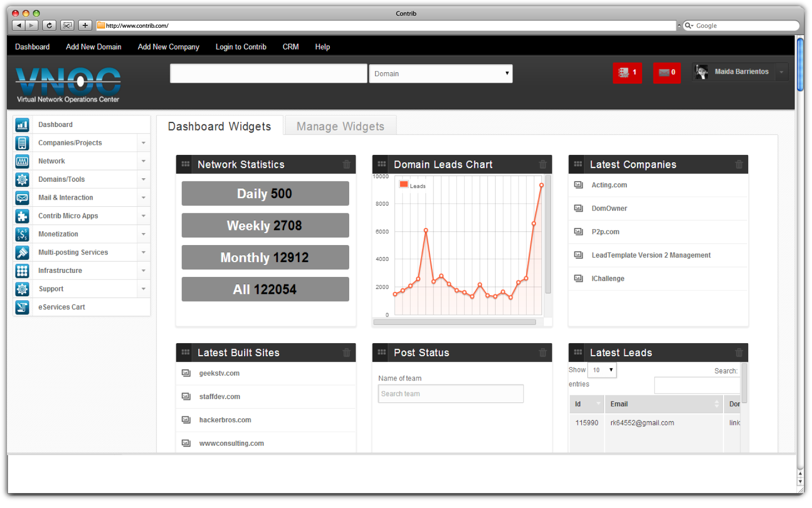
Task: Select the Dashboard Widgets tab
Action: coord(220,127)
